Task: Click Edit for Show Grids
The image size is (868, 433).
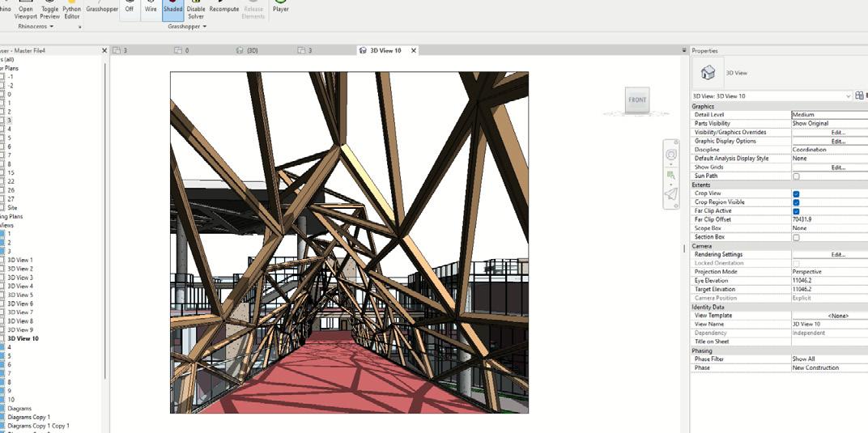Action: coord(838,167)
